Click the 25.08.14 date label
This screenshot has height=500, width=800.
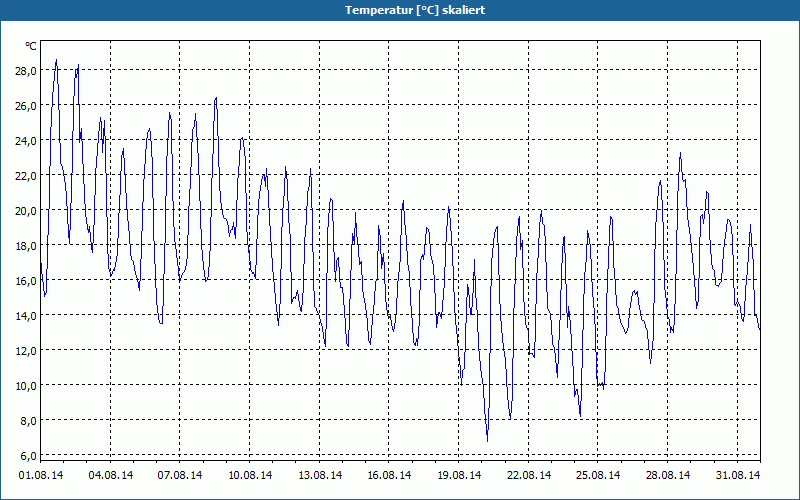tap(598, 475)
